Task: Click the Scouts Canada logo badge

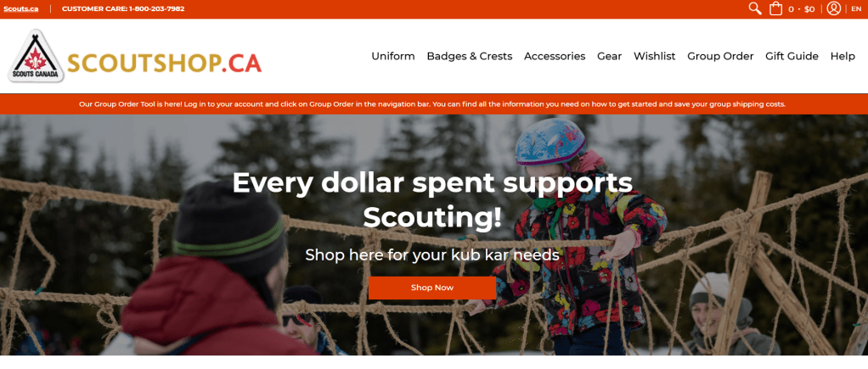Action: (x=36, y=56)
